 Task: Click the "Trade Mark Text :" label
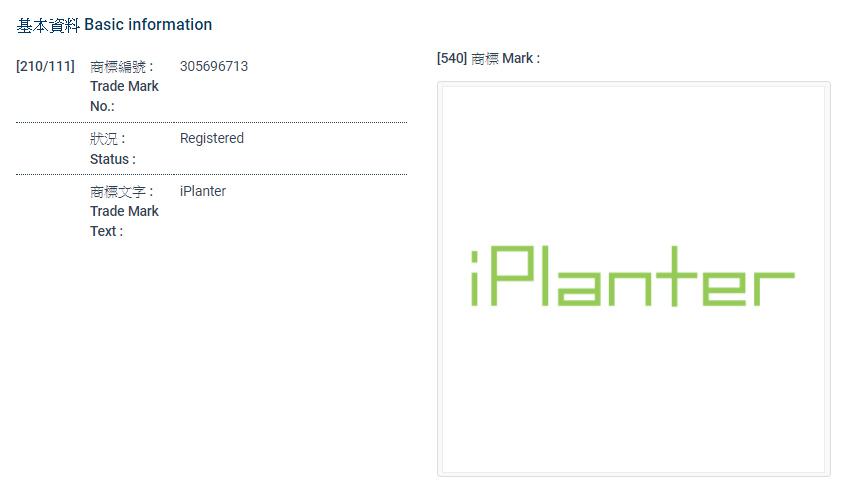123,221
